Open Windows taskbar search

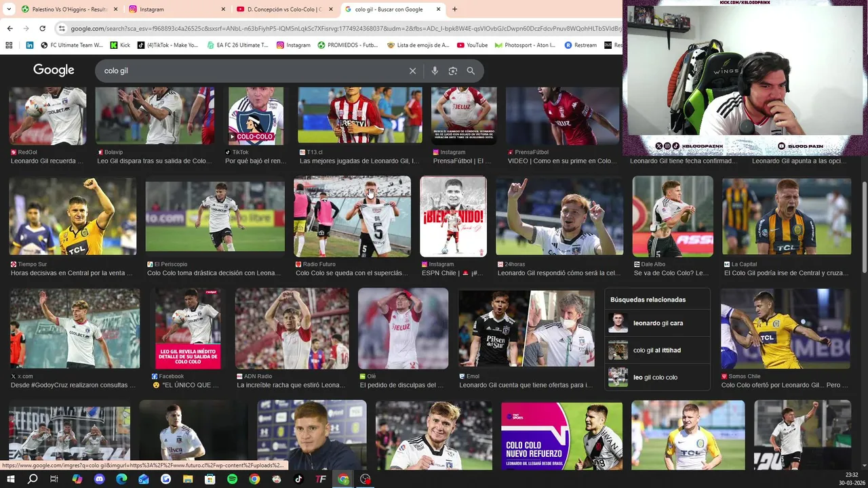tap(32, 479)
